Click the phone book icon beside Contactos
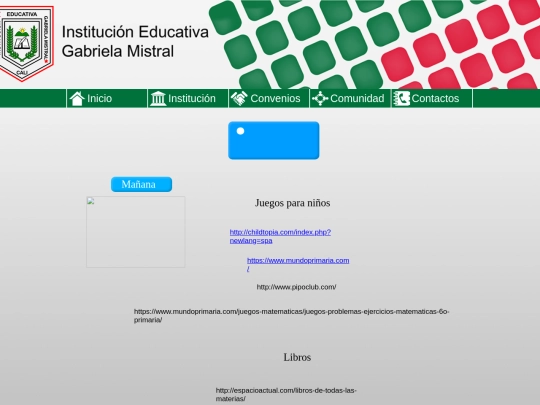The height and width of the screenshot is (405, 540). [402, 98]
